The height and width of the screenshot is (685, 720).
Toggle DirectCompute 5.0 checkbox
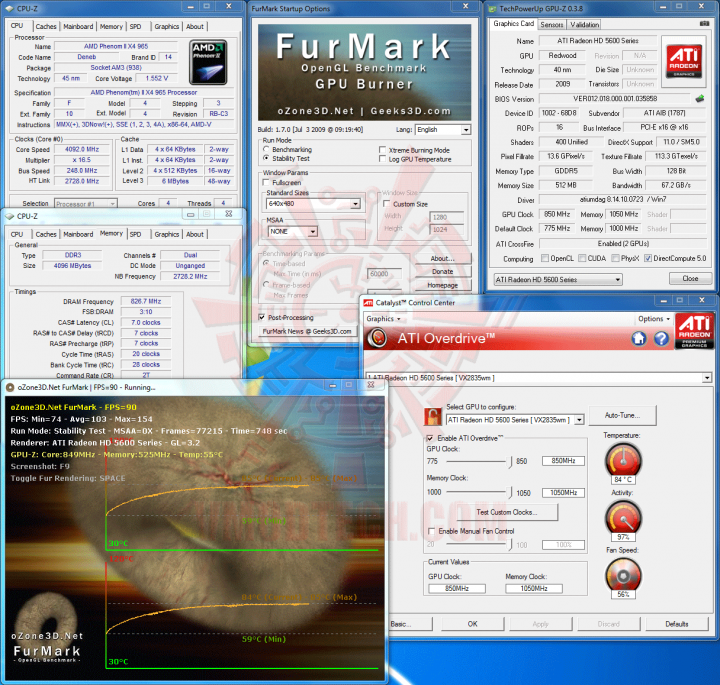(x=647, y=258)
